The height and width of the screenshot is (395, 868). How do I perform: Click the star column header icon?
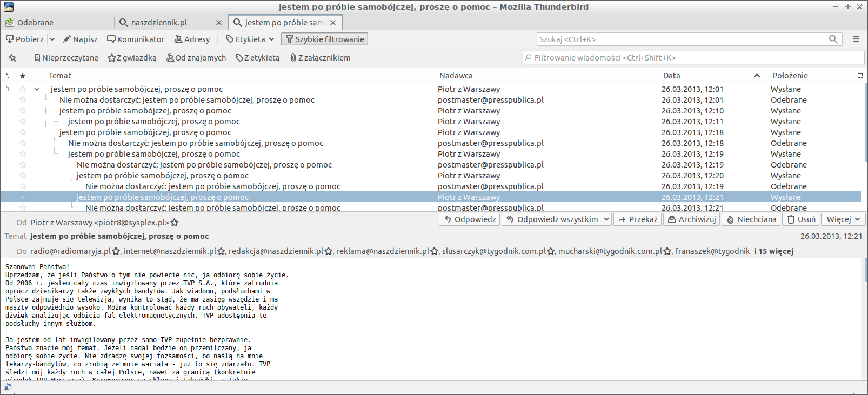coord(23,76)
